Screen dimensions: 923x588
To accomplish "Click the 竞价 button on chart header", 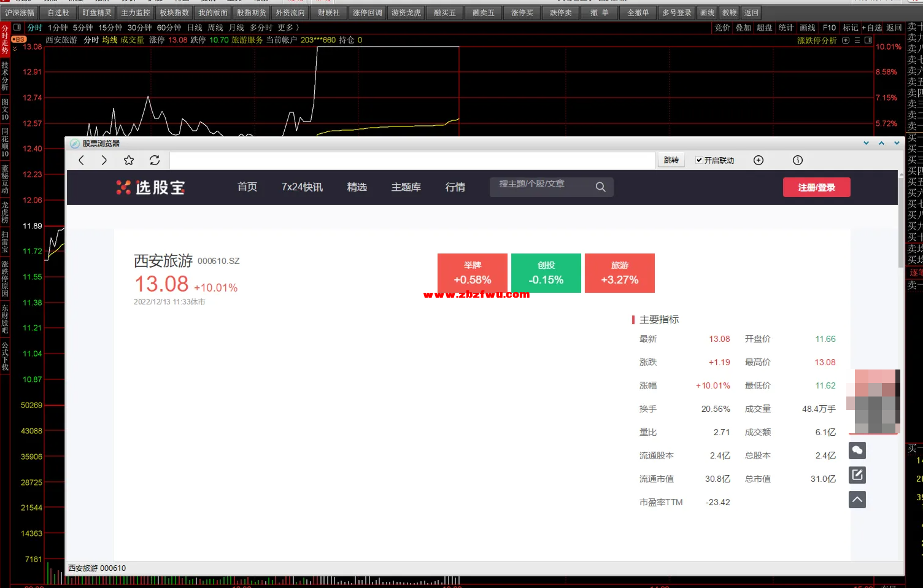I will (723, 28).
